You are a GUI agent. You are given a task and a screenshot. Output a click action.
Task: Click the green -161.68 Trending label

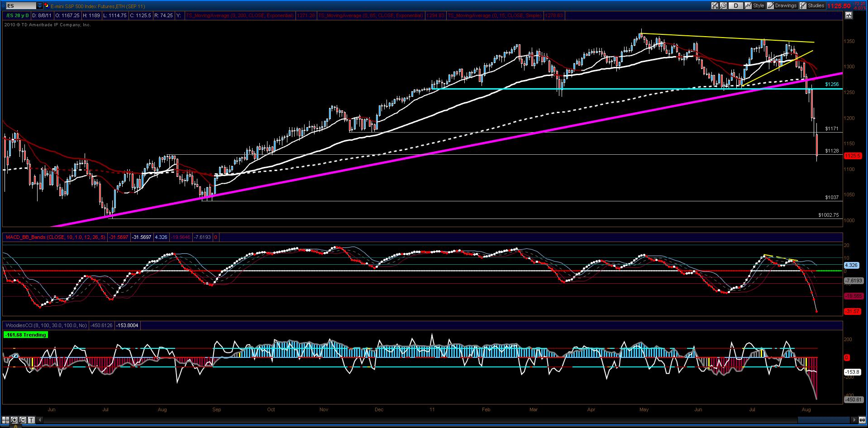coord(25,335)
